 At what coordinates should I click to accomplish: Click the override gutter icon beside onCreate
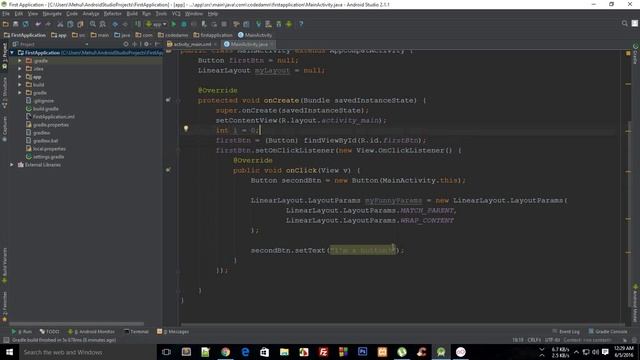click(168, 100)
